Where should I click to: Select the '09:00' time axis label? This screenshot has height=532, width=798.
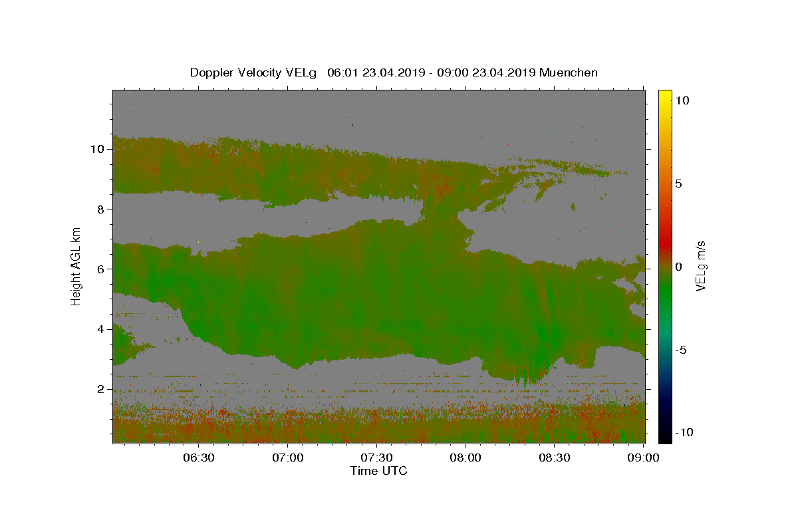[x=644, y=458]
